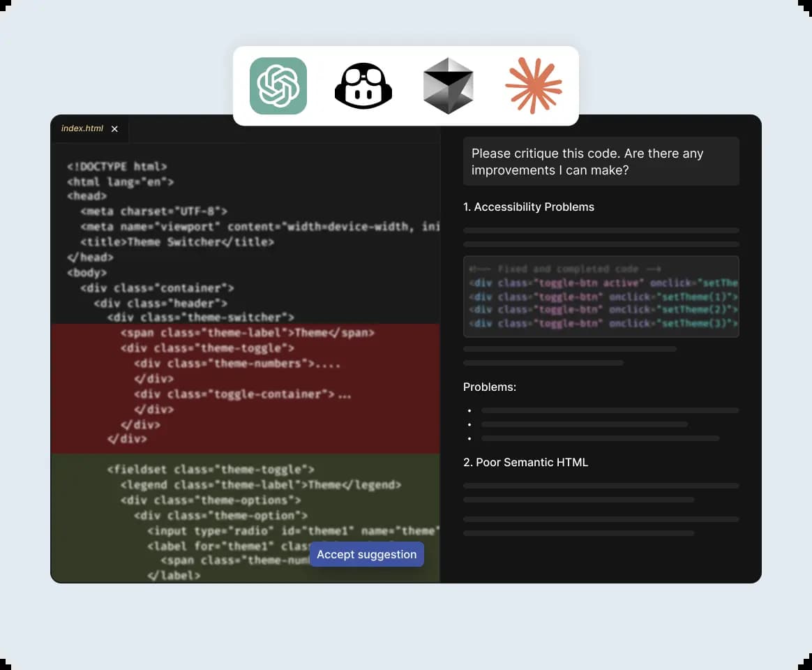This screenshot has width=812, height=670.
Task: Open the assistant logo selector card
Action: tap(405, 85)
